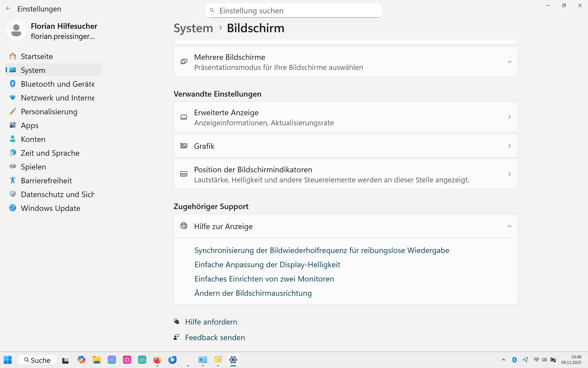Click the search magnifier icon in settings

(x=212, y=11)
